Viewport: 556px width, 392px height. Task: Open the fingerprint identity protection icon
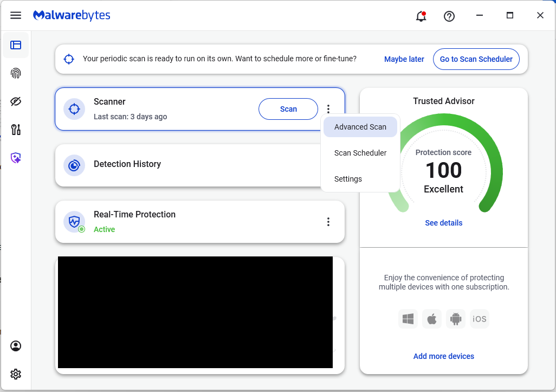point(16,73)
